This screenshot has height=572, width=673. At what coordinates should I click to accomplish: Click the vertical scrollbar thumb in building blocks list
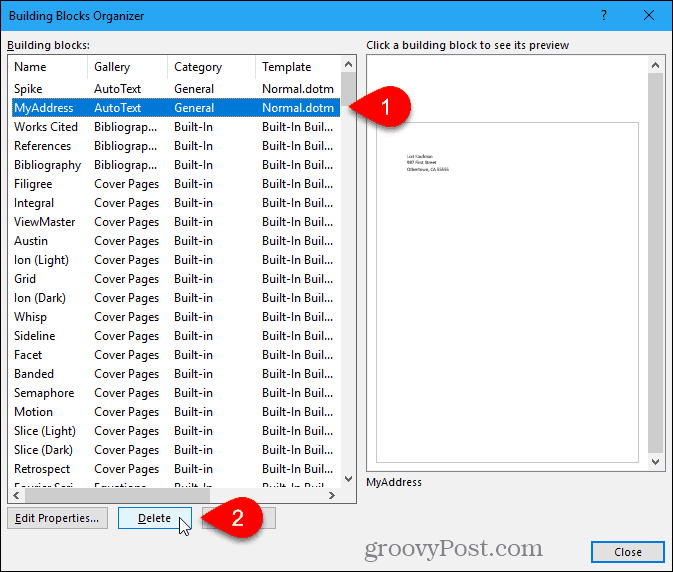coord(348,87)
